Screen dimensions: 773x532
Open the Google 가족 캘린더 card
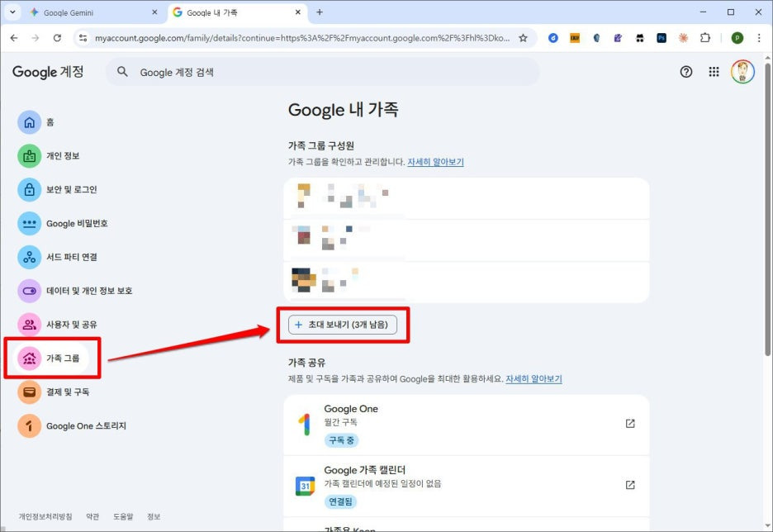[467, 486]
